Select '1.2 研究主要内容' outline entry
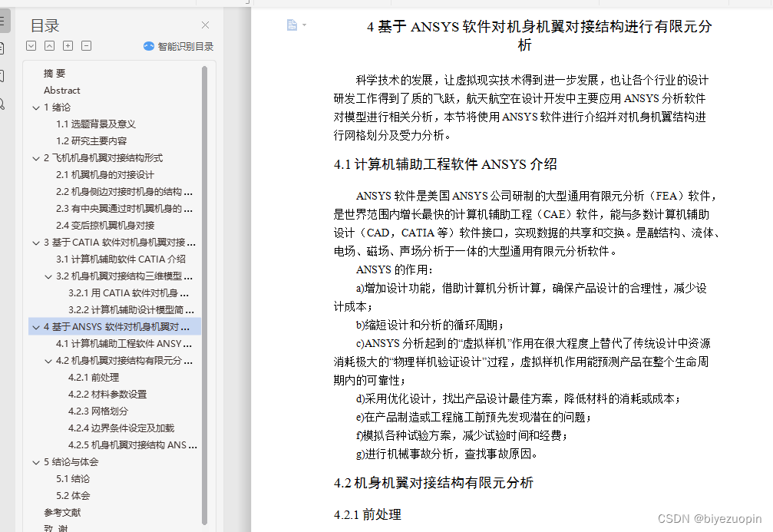 91,141
